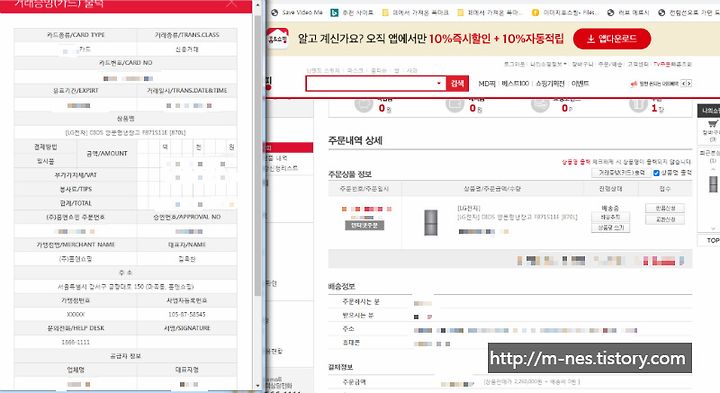Click the recently viewed refrigerator thumbnail in sidebar
Image resolution: width=720 pixels, height=393 pixels.
point(713,184)
